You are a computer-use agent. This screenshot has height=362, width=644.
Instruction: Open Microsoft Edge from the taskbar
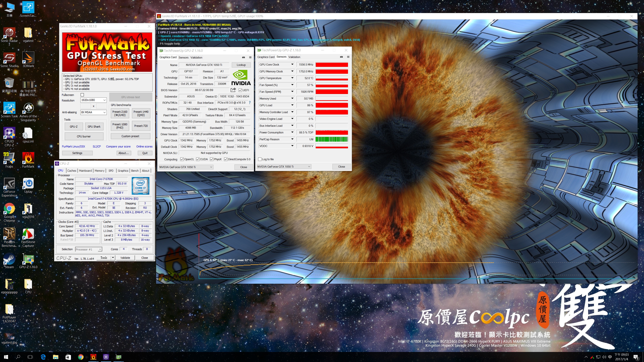tap(43, 357)
